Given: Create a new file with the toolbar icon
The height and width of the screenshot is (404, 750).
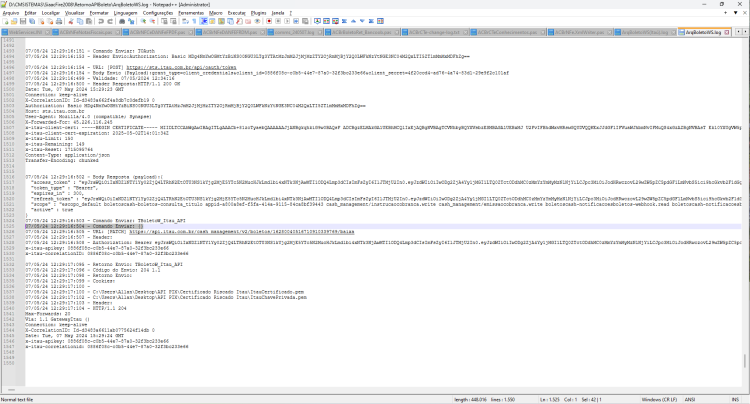Looking at the screenshot, I should [5, 21].
